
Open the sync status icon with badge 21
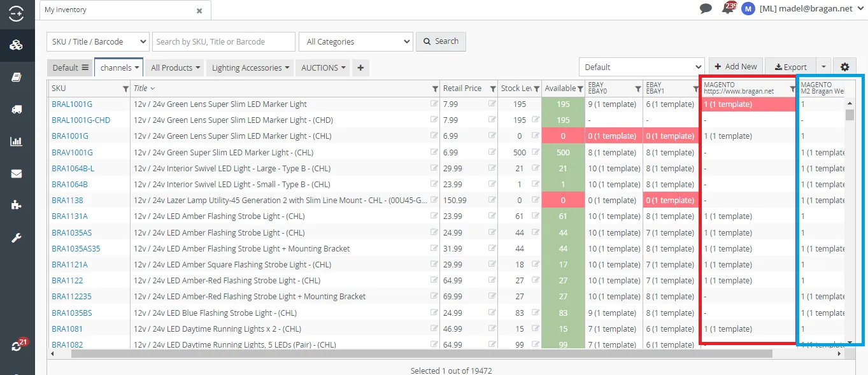(18, 346)
